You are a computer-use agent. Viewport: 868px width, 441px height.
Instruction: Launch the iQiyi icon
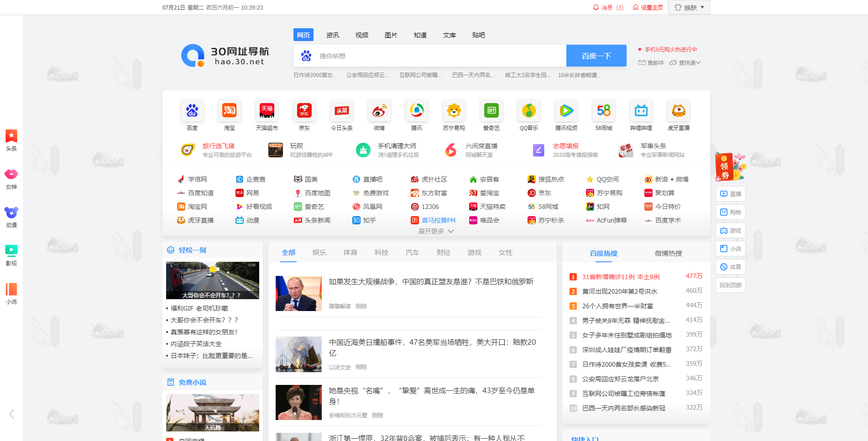[492, 111]
